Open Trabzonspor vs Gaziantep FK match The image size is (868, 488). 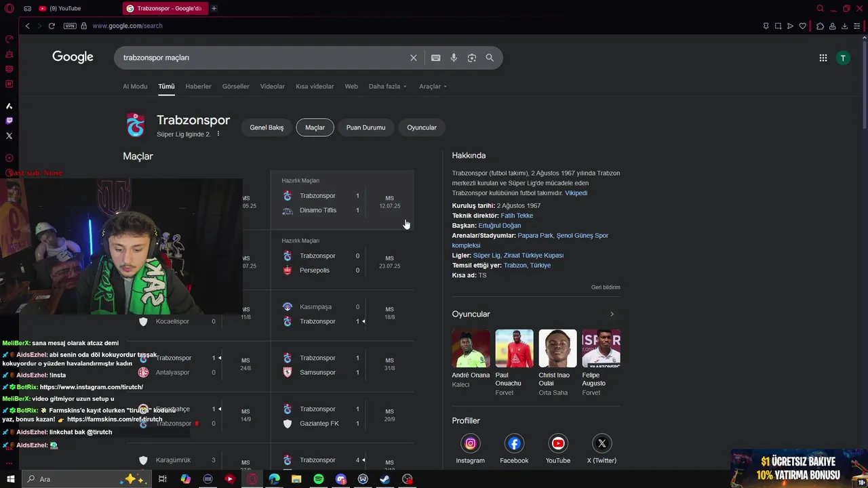click(x=342, y=416)
